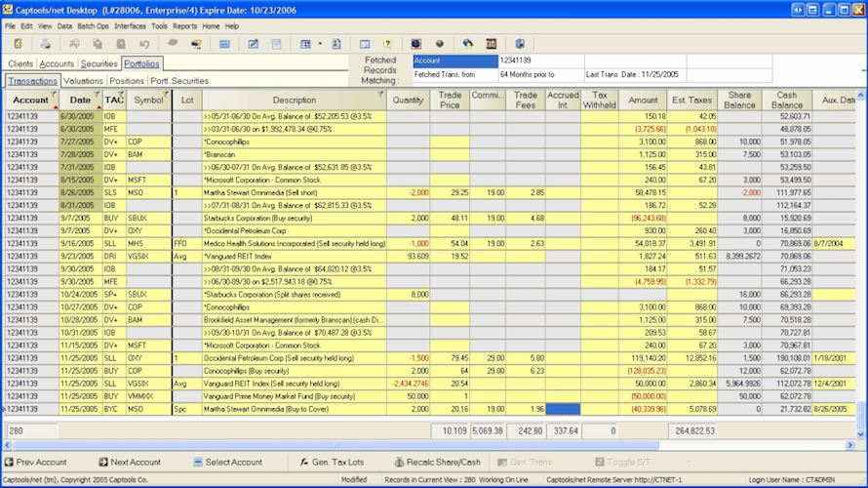Click the grey sphere toolbar icon

[x=440, y=44]
